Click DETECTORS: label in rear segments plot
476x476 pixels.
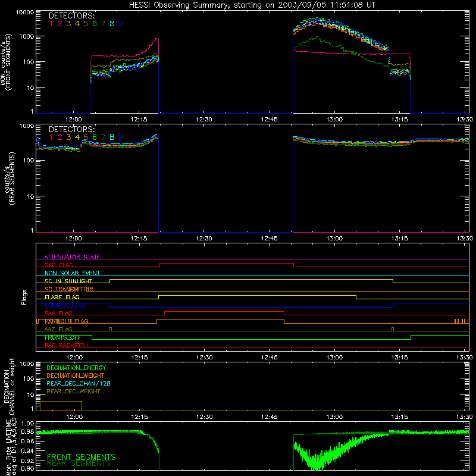(71, 129)
